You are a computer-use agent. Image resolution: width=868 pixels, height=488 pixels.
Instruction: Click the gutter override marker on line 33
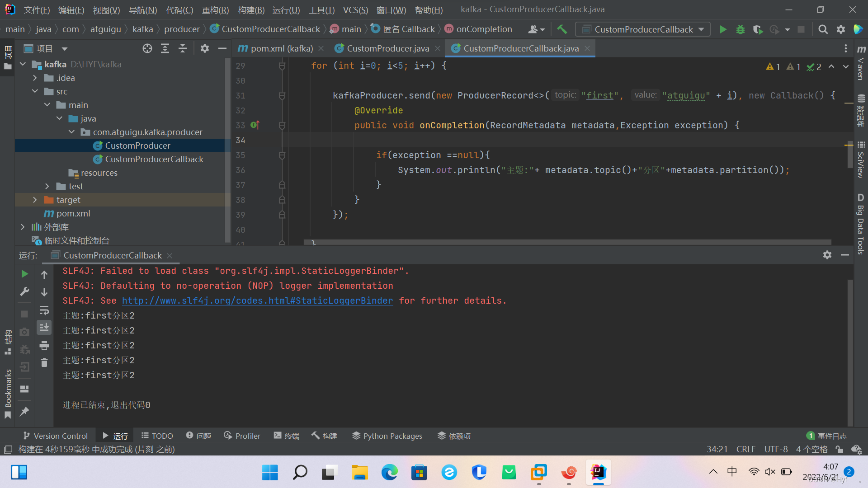pos(255,125)
